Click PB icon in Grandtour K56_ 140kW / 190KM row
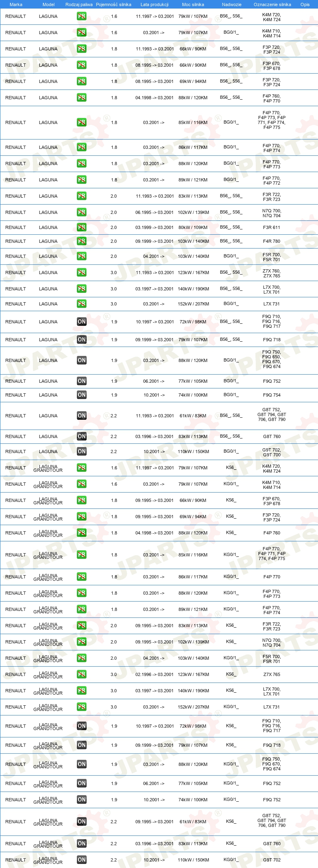The width and height of the screenshot is (318, 868). coord(81,691)
